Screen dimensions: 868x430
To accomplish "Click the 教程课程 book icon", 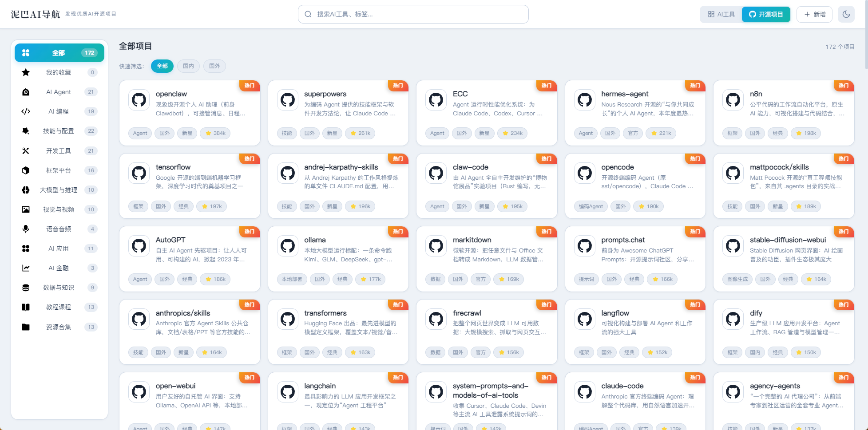I will 26,307.
